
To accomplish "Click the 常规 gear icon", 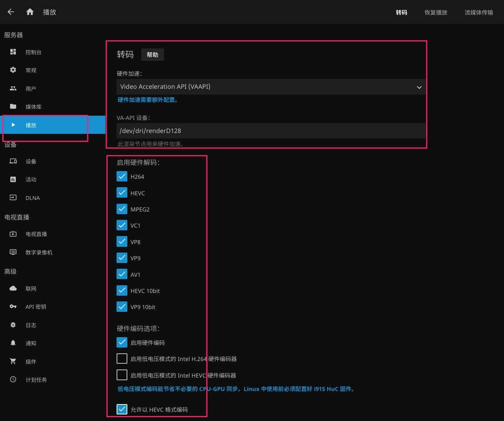I will pos(13,70).
